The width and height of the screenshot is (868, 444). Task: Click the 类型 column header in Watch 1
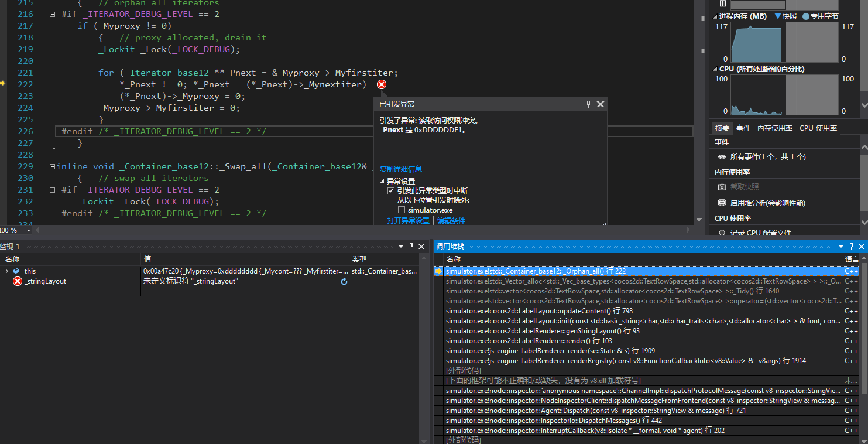point(384,259)
